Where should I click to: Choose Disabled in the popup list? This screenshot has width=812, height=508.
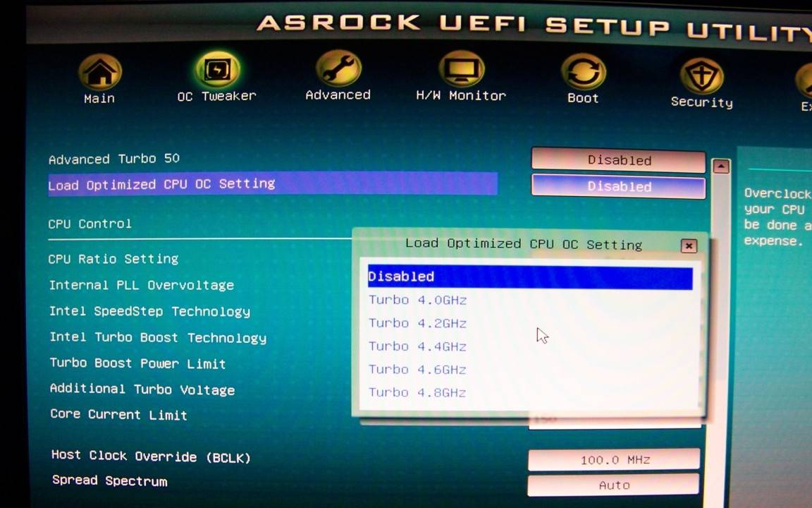click(529, 277)
